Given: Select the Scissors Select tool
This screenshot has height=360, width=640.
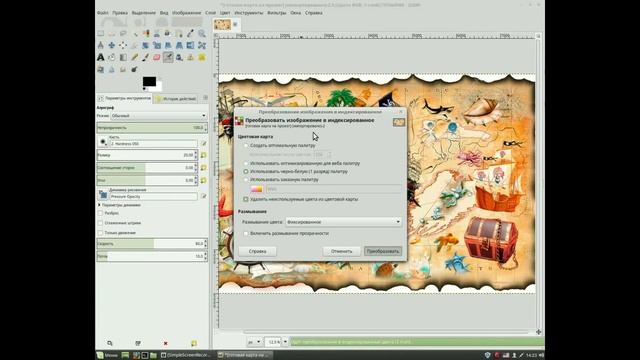Looking at the screenshot, I should [157, 33].
